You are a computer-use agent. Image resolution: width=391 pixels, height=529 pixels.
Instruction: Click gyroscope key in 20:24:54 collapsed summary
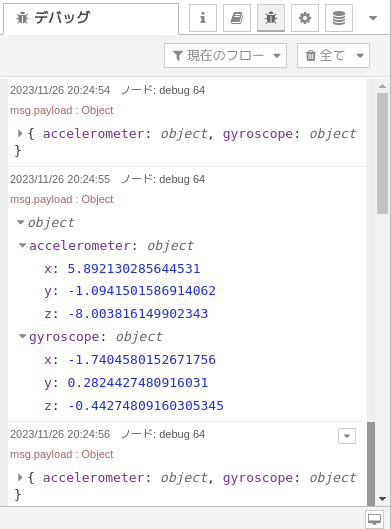257,134
